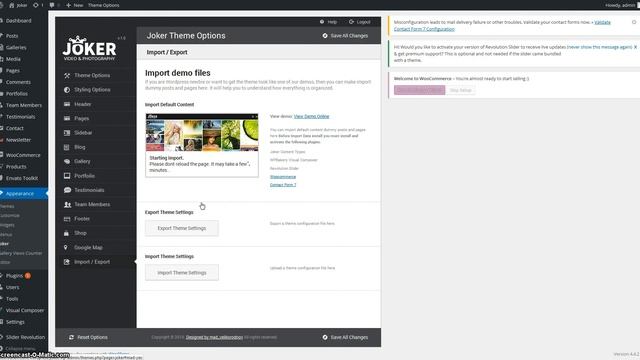
Task: Click the Logout icon in top bar
Action: coord(351,22)
